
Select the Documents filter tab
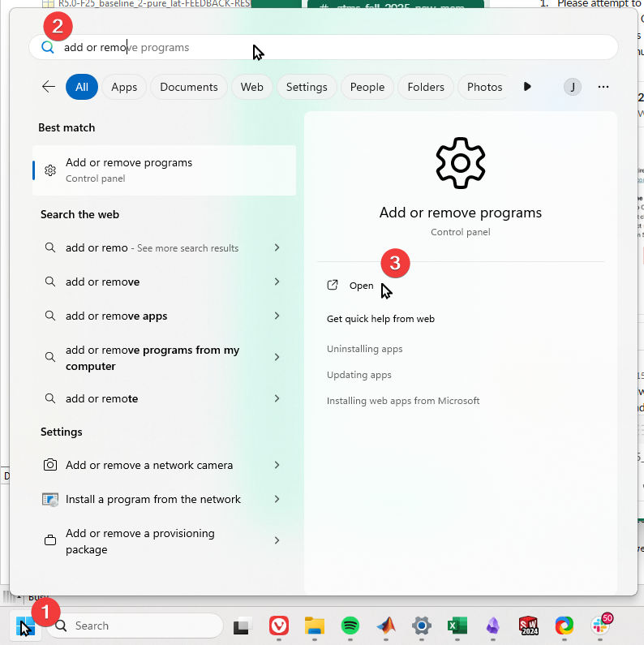tap(189, 87)
